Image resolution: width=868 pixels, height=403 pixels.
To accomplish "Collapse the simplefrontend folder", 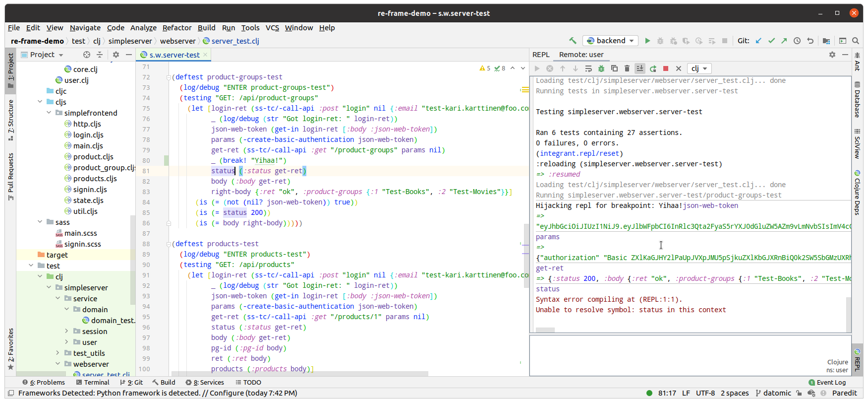I will (49, 113).
